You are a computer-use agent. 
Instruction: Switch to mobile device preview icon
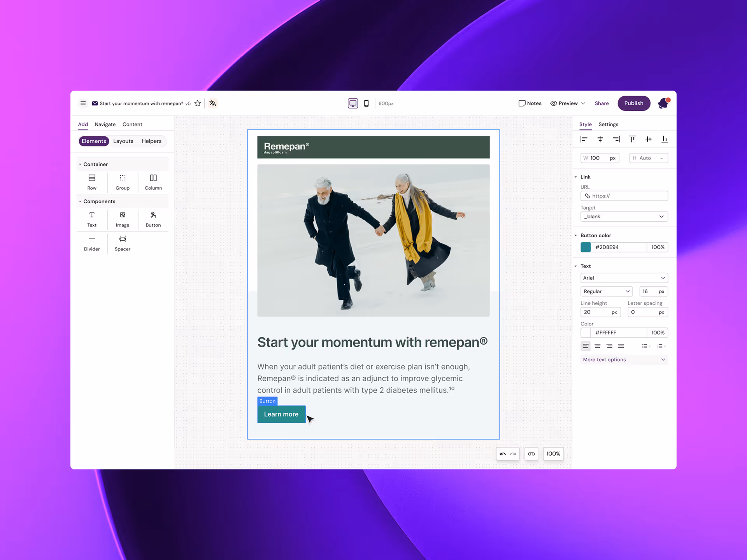click(366, 103)
